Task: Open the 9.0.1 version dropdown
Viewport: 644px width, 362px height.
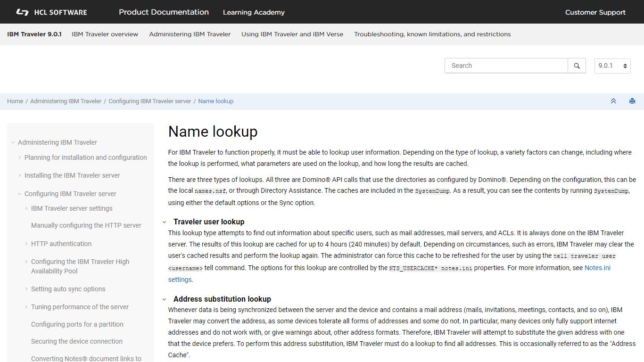Action: (x=612, y=66)
